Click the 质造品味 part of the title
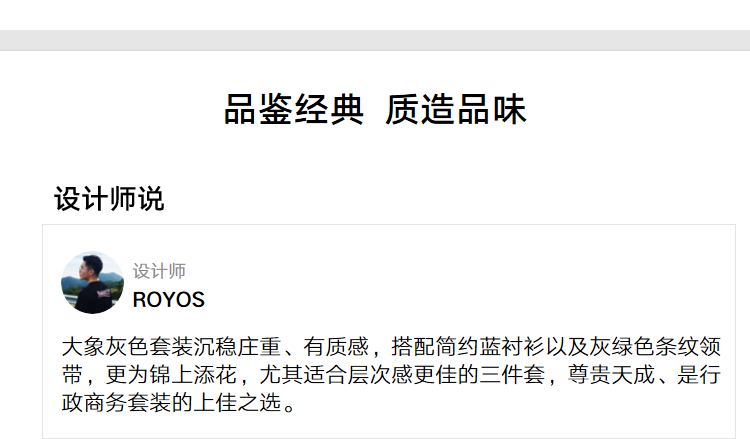Image resolution: width=750 pixels, height=439 pixels. 456,110
